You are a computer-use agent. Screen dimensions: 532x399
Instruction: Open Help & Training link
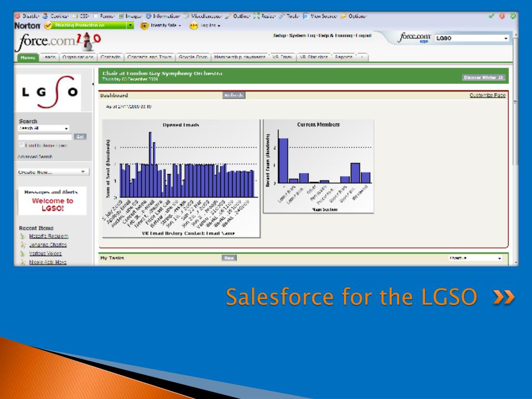click(x=336, y=36)
